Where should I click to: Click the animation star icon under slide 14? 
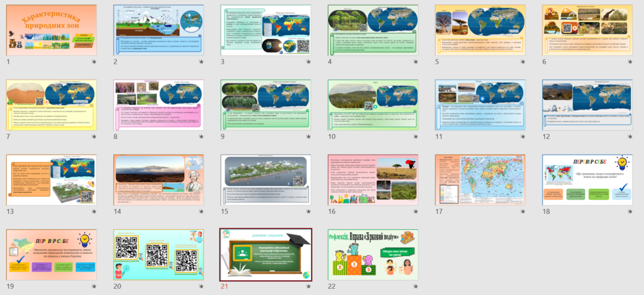(x=201, y=211)
